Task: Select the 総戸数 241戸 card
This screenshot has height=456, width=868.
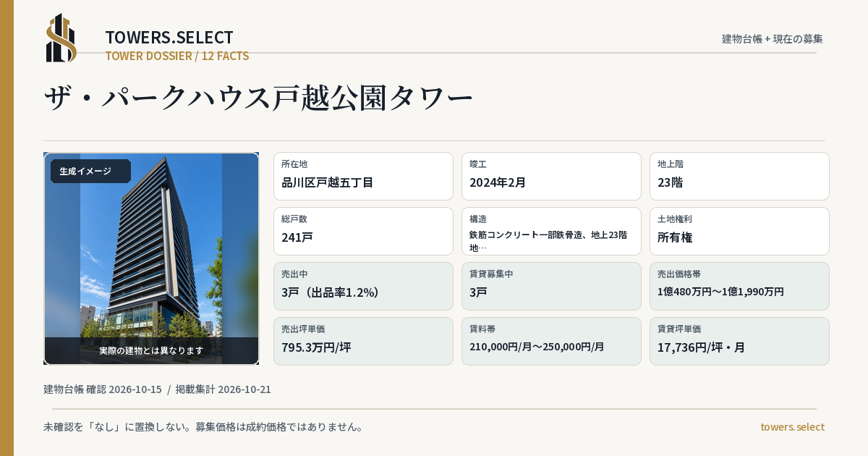Action: (363, 231)
